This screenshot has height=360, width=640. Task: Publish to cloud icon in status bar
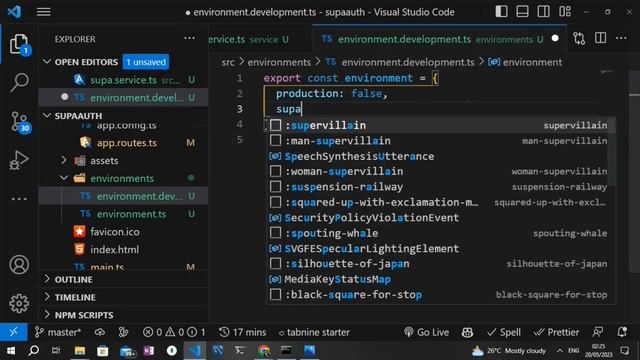[100, 332]
